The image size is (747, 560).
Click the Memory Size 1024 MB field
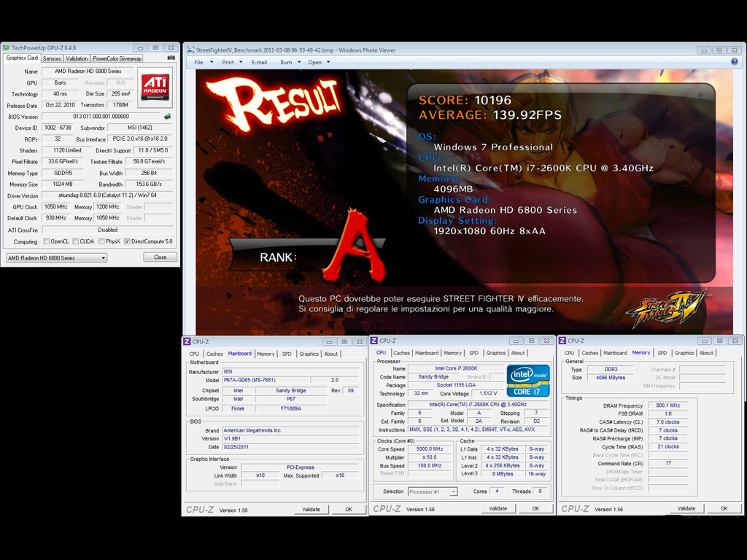point(63,184)
